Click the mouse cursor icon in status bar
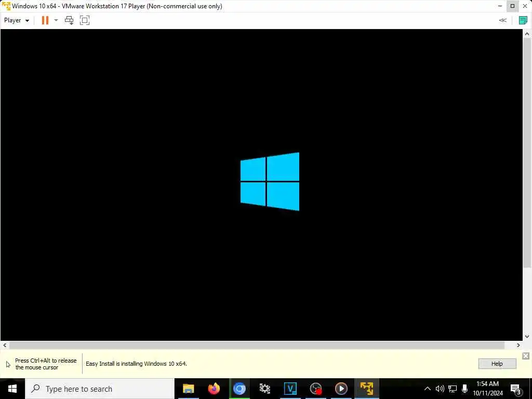 coord(8,364)
